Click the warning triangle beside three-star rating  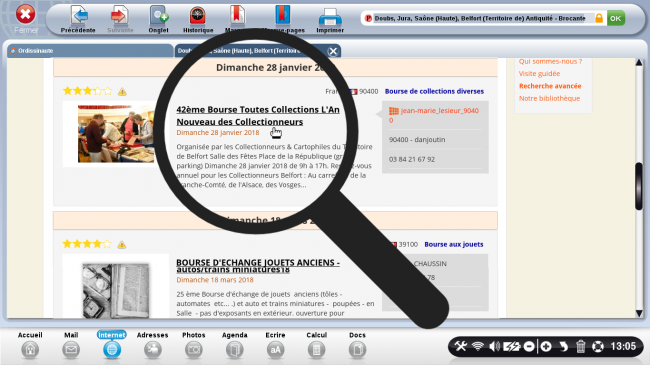pos(122,92)
